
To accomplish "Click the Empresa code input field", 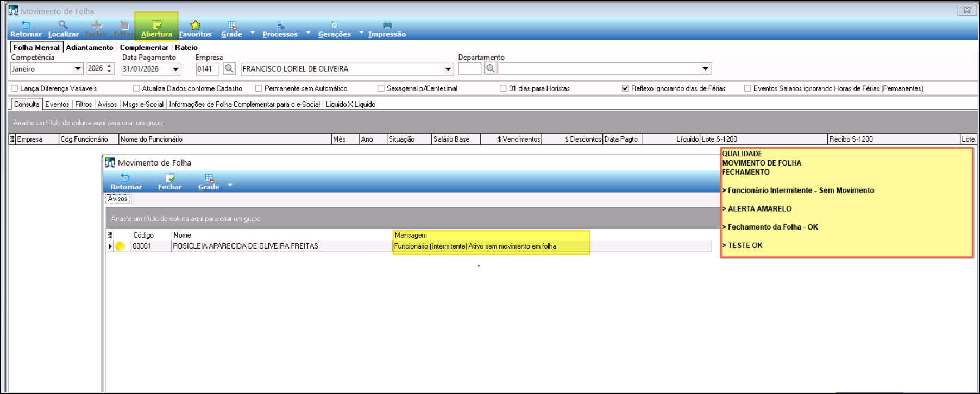I will tap(207, 69).
